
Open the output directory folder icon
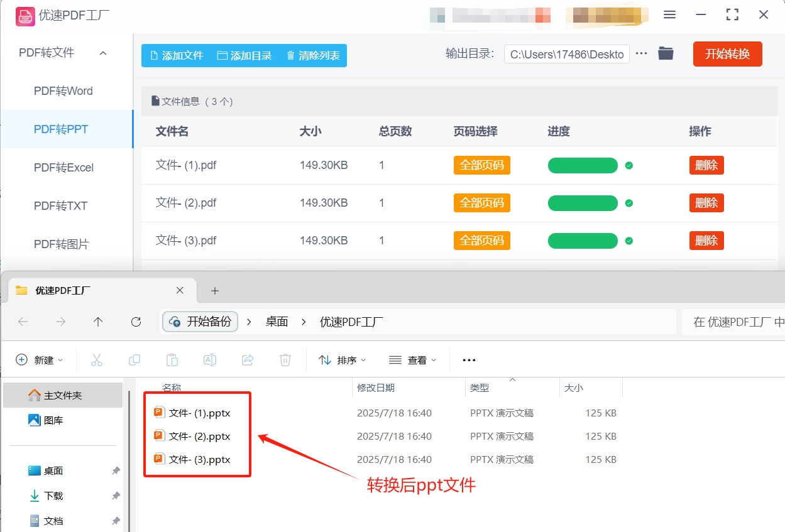point(666,53)
